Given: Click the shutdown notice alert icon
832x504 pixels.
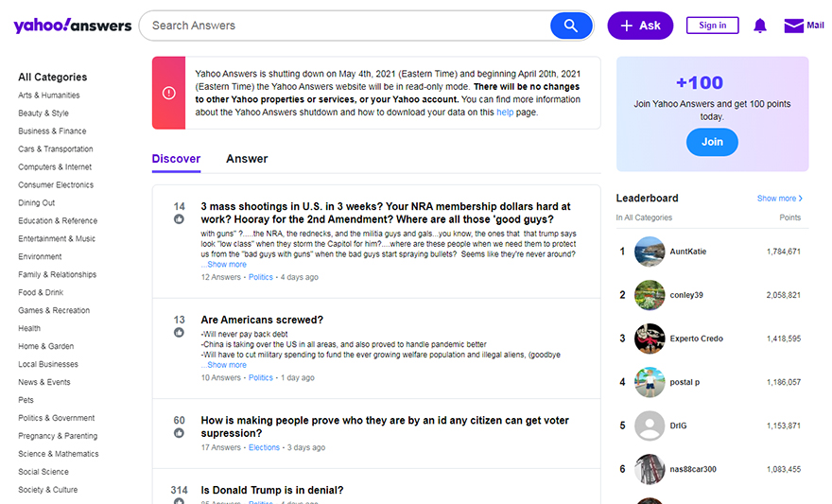Looking at the screenshot, I should click(x=168, y=94).
